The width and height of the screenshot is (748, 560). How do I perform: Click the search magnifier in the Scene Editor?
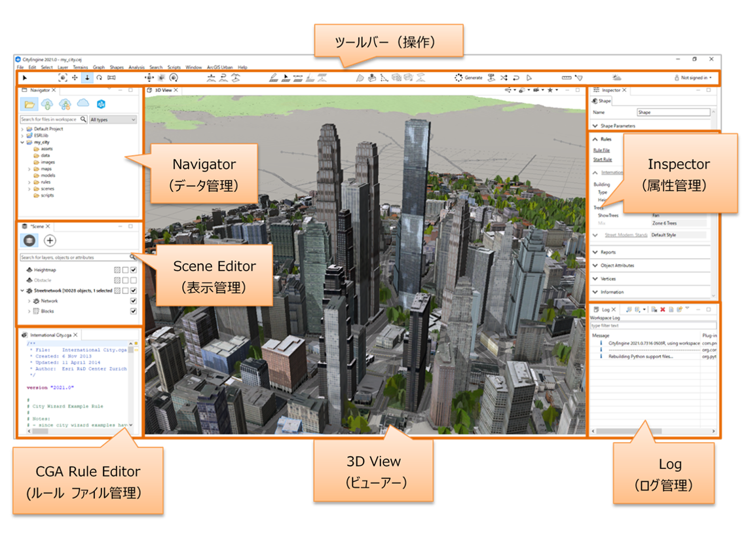click(133, 257)
